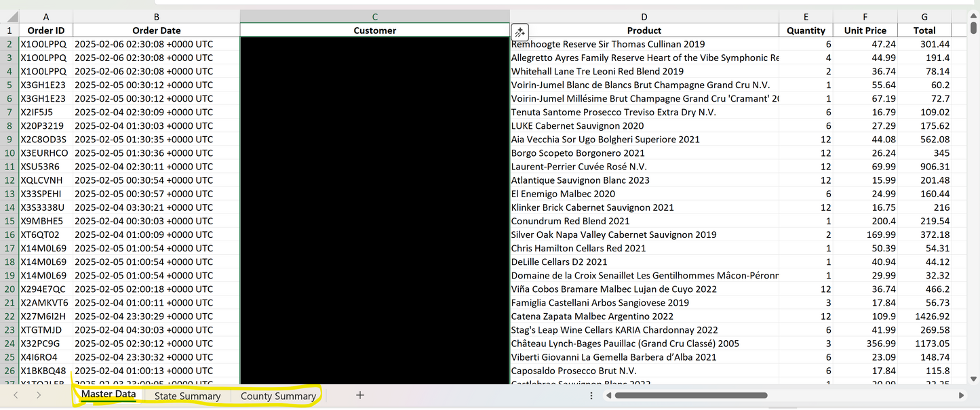This screenshot has width=980, height=410.
Task: Click the vertical scrollbar up arrow
Action: click(974, 16)
